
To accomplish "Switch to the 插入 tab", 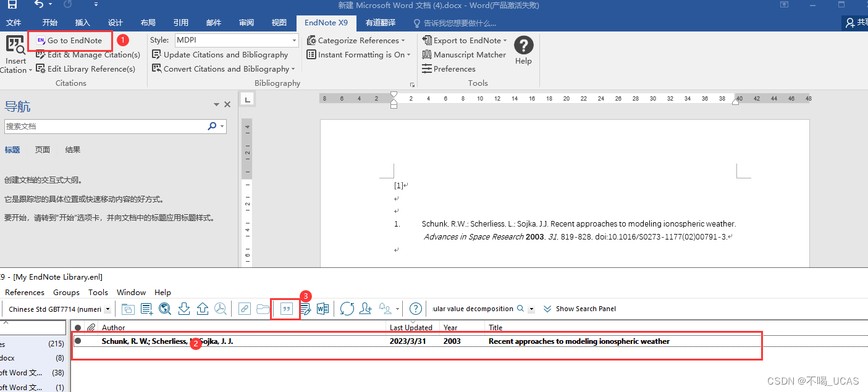I will (82, 23).
